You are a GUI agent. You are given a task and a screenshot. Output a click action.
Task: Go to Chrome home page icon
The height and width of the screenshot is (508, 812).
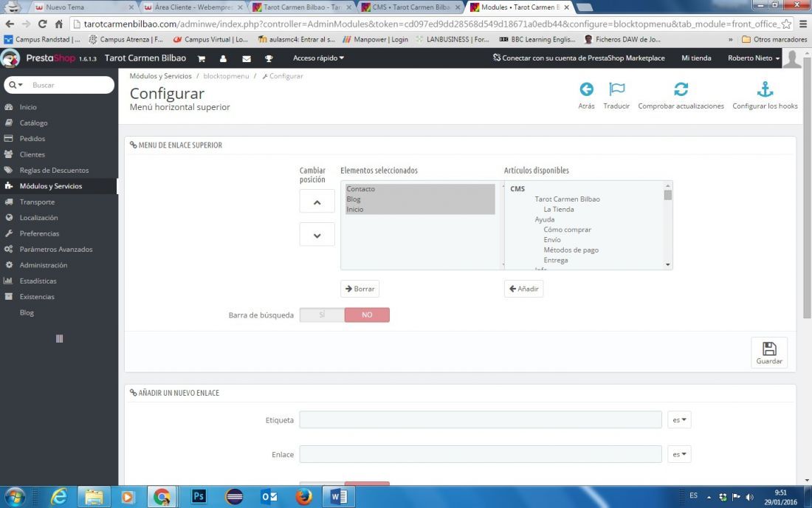click(x=59, y=24)
